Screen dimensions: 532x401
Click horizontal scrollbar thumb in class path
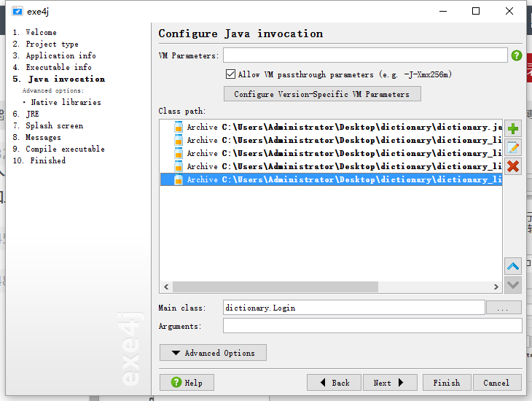pos(275,287)
